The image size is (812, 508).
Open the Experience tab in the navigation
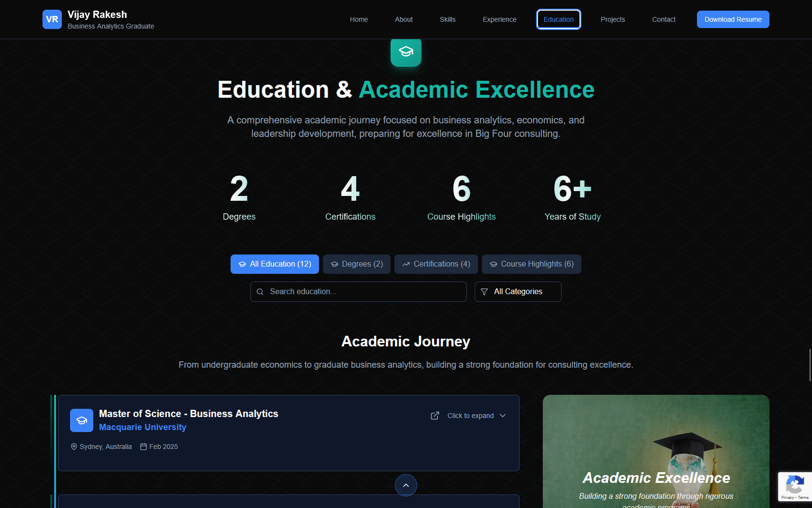coord(499,19)
